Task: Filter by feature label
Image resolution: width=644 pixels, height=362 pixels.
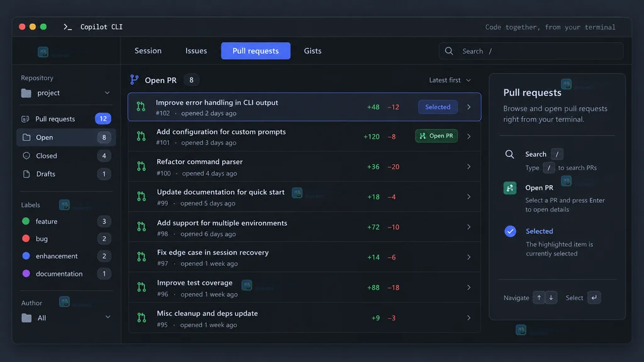Action: pyautogui.click(x=65, y=222)
